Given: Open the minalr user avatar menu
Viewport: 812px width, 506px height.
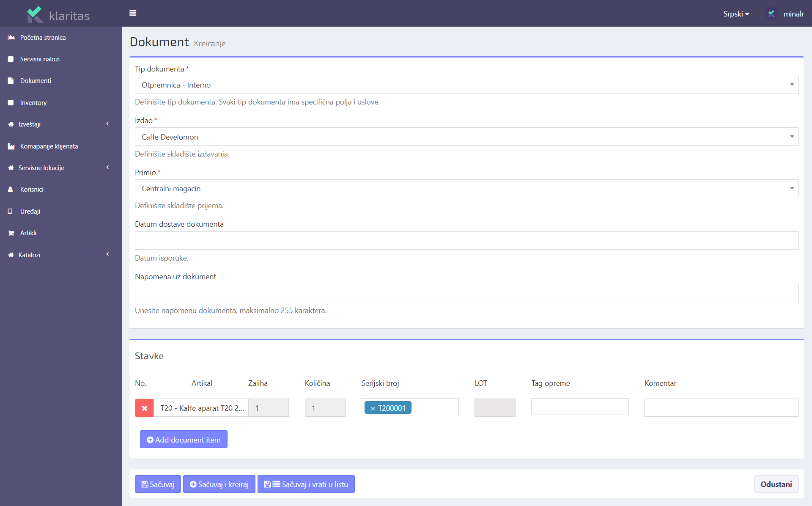Looking at the screenshot, I should coord(771,14).
